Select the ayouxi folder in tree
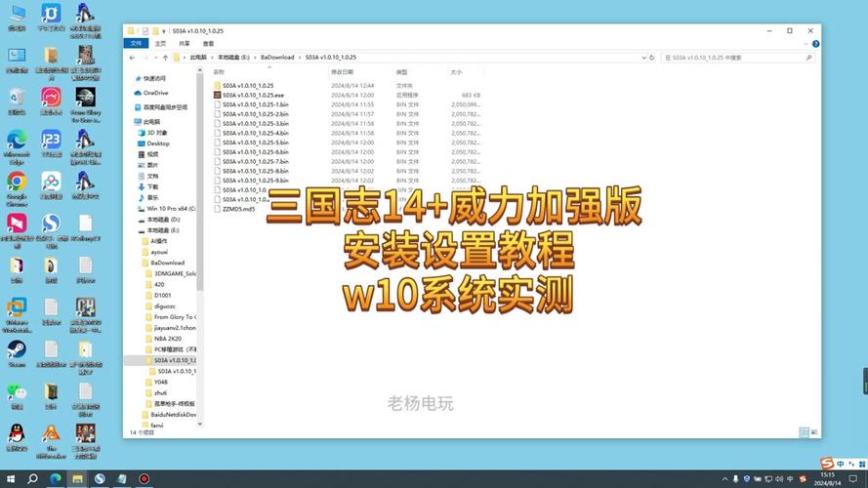This screenshot has height=488, width=868. tap(159, 252)
